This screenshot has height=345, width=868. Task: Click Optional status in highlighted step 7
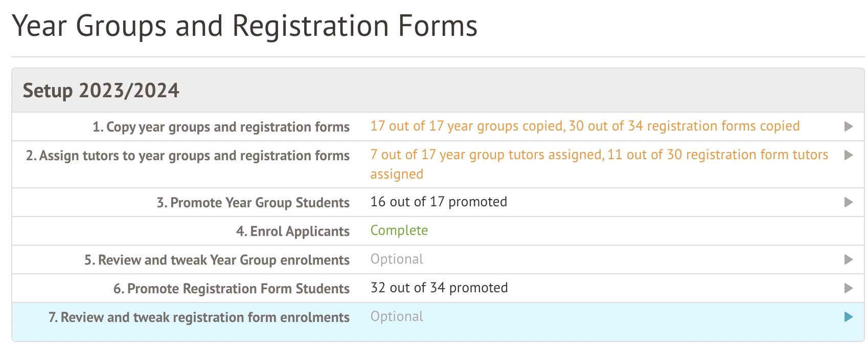coord(397,316)
